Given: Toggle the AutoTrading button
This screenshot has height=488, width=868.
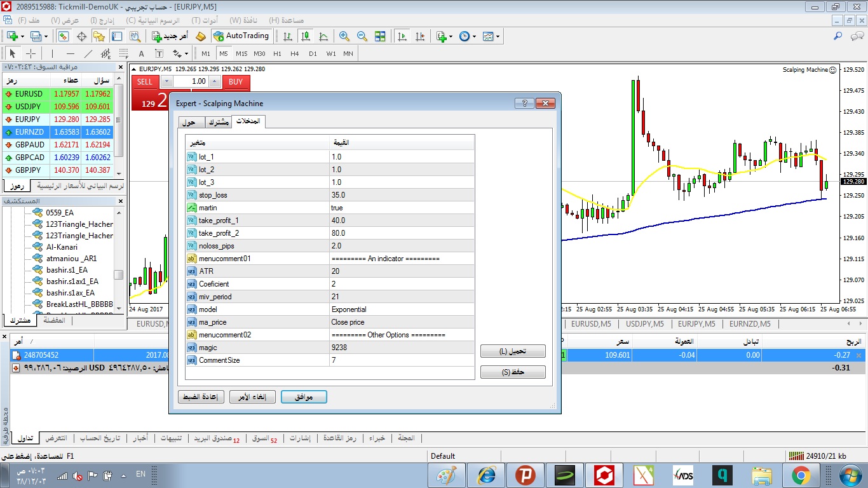Looking at the screenshot, I should point(242,36).
